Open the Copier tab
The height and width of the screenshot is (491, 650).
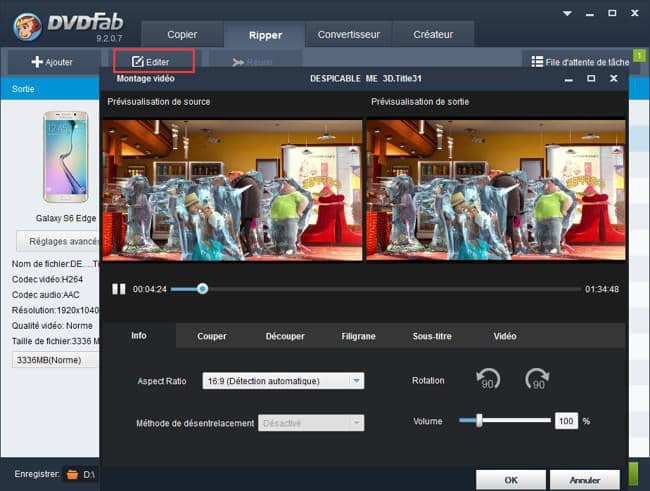tap(182, 34)
